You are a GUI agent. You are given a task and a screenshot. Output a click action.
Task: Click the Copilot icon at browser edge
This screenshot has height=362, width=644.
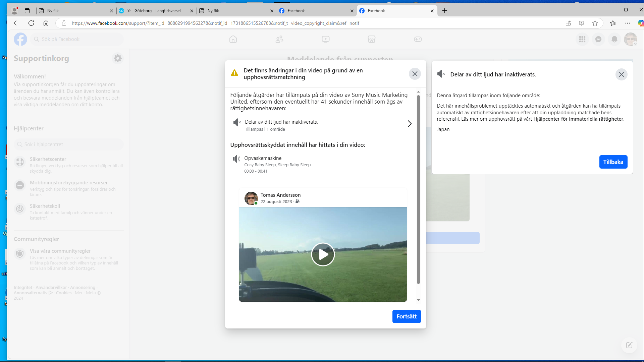(x=641, y=23)
